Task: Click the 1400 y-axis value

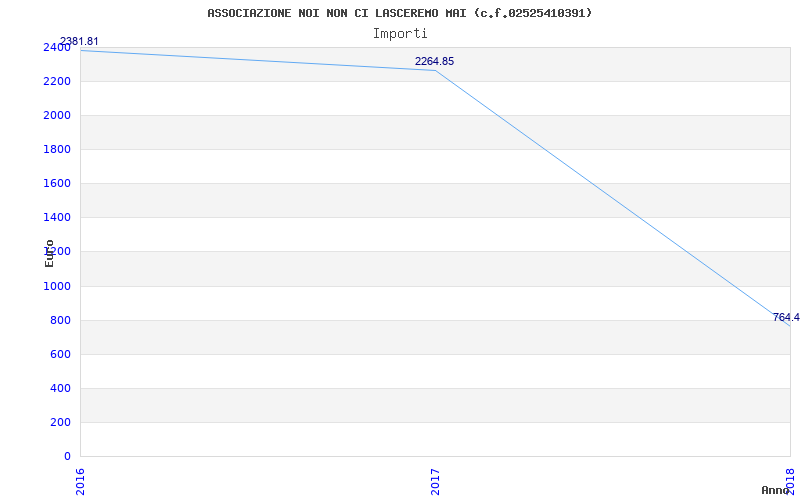Action: tap(57, 218)
